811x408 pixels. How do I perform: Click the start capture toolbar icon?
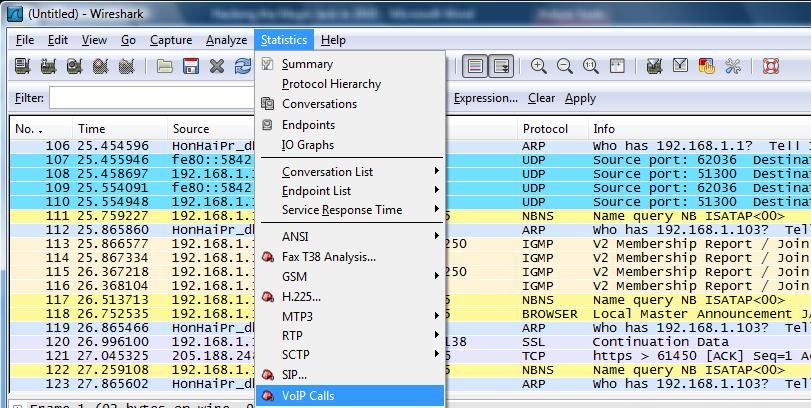click(74, 66)
